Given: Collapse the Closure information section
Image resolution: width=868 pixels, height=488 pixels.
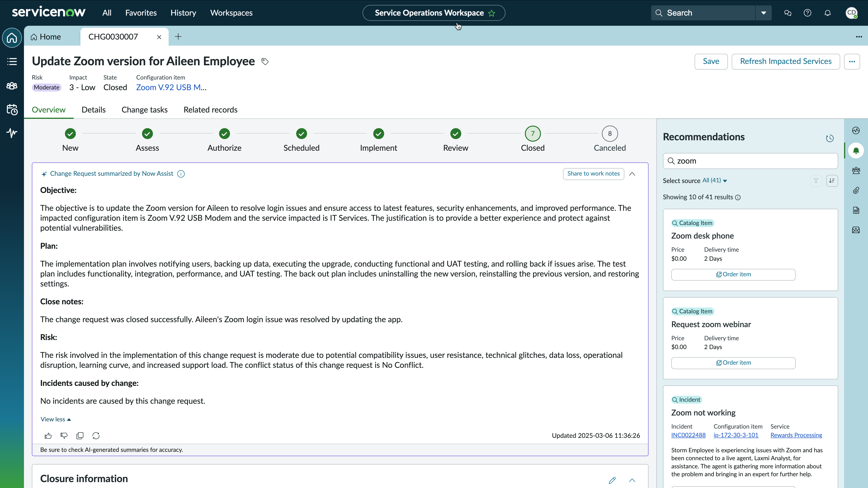Looking at the screenshot, I should (632, 480).
